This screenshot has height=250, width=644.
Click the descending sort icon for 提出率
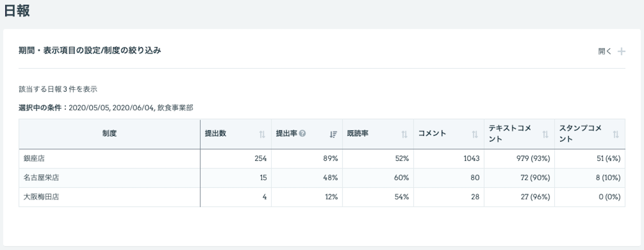[333, 134]
